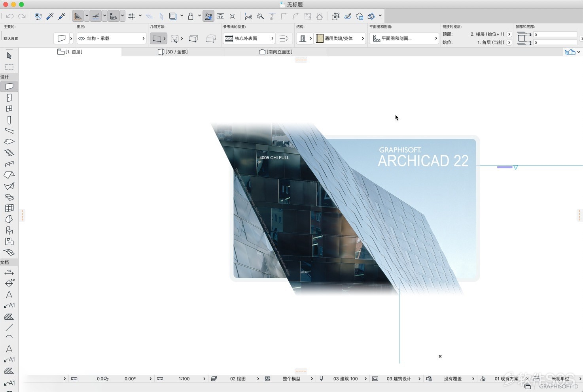
Task: Expand top linked story 2. 楼层 arrow
Action: (x=509, y=34)
